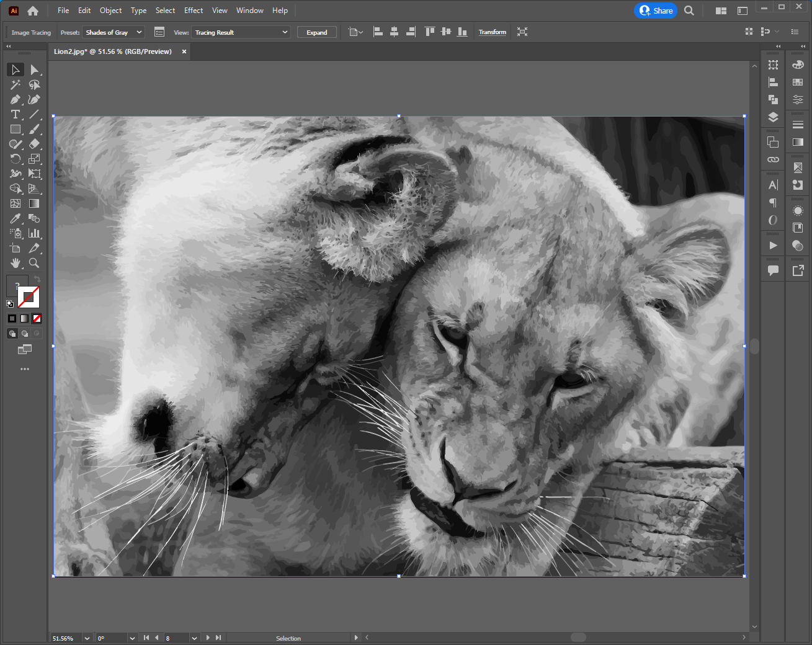Screen dimensions: 812x645
Task: Activate the Zoom tool
Action: pos(34,264)
